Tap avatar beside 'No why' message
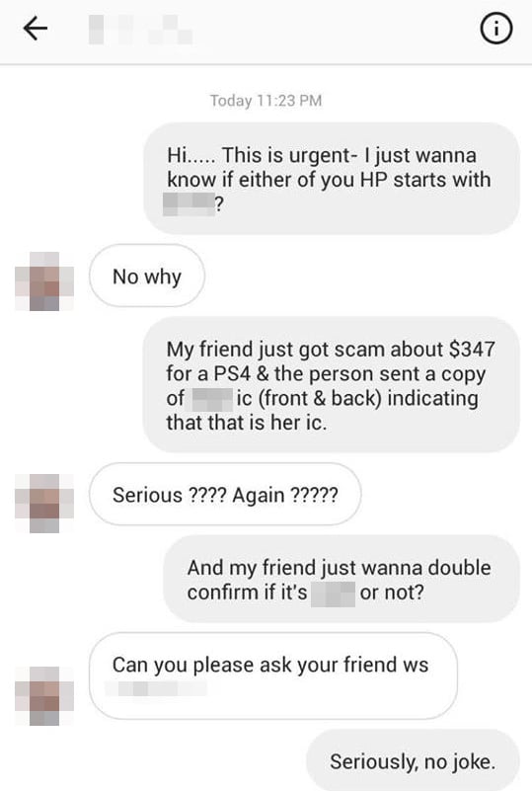532x791 pixels. point(44,281)
